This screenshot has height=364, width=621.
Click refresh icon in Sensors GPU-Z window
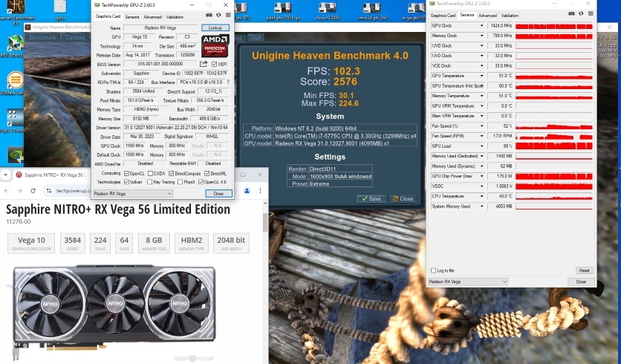click(x=581, y=13)
